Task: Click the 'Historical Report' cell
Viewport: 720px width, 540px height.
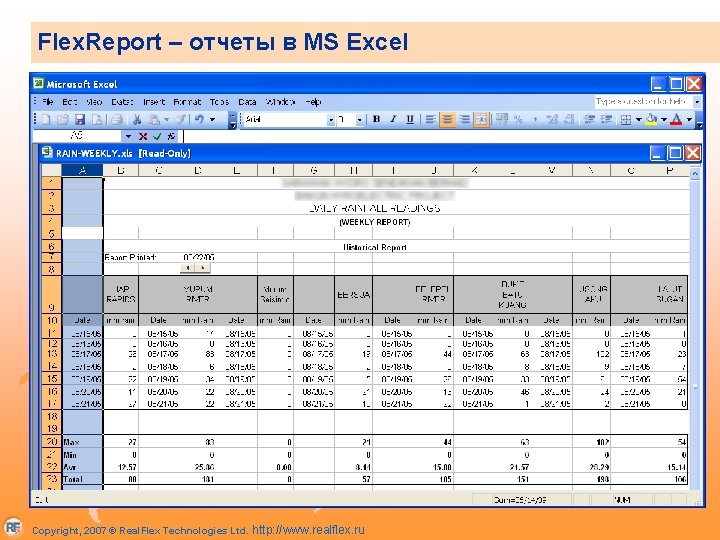Action: [x=375, y=248]
